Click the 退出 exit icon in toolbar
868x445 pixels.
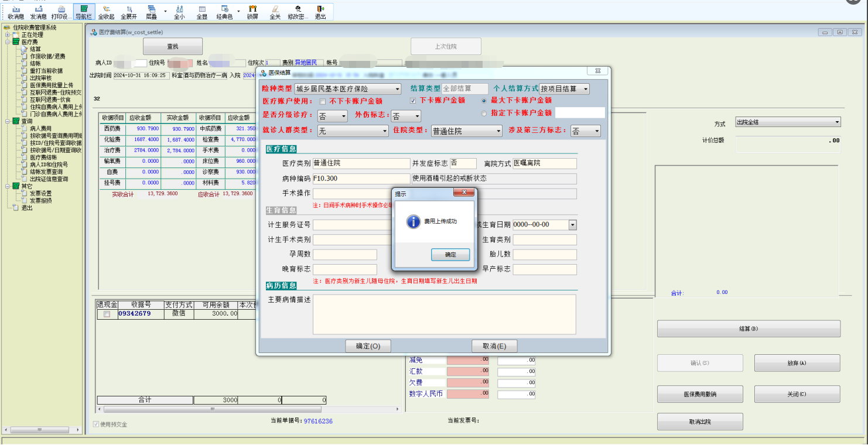tap(320, 12)
